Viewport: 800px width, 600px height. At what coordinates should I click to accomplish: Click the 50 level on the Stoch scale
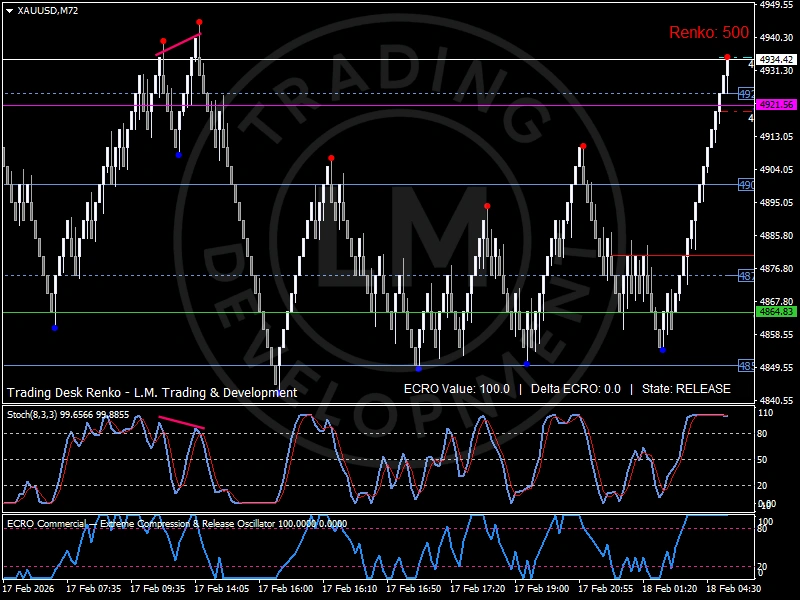(762, 460)
